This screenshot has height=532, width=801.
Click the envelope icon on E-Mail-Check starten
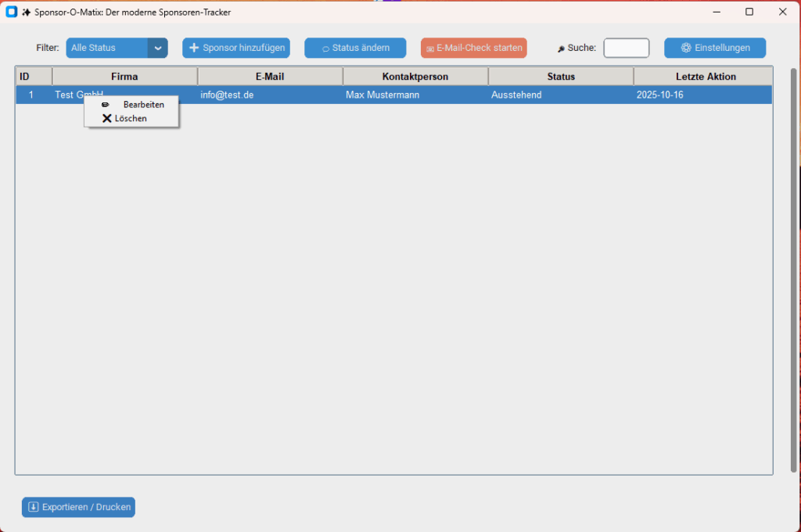430,49
